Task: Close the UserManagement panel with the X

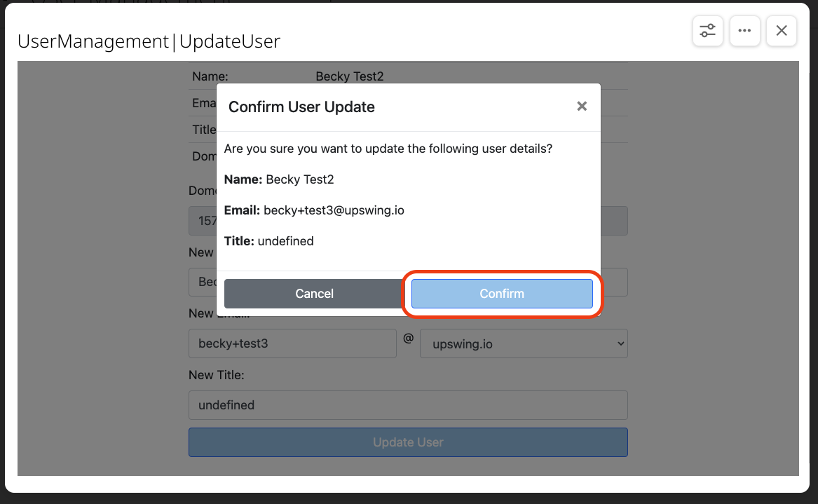Action: (781, 31)
